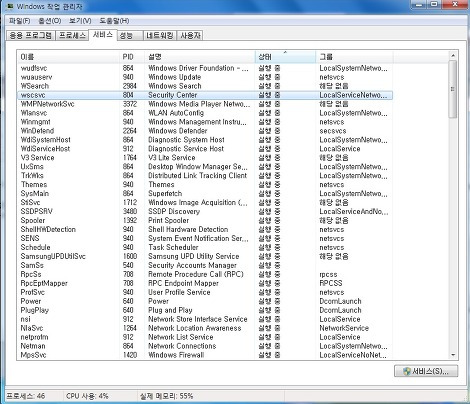Select the Netman service row
Image resolution: width=470 pixels, height=404 pixels.
(205, 346)
